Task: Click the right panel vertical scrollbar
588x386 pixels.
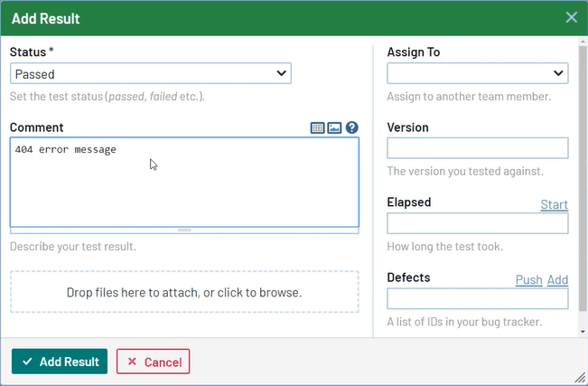Action: [x=583, y=181]
